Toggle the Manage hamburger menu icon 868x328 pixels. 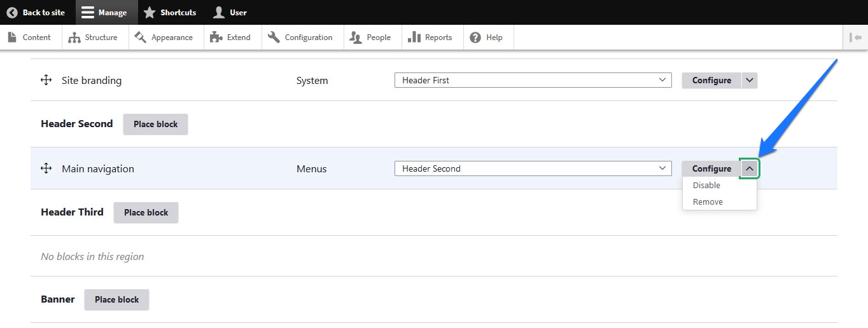click(x=88, y=12)
